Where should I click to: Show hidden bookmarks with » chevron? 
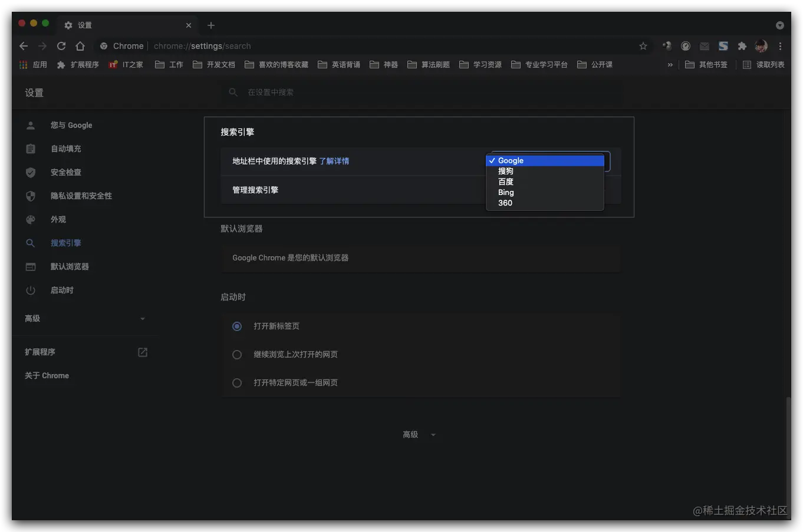click(670, 65)
